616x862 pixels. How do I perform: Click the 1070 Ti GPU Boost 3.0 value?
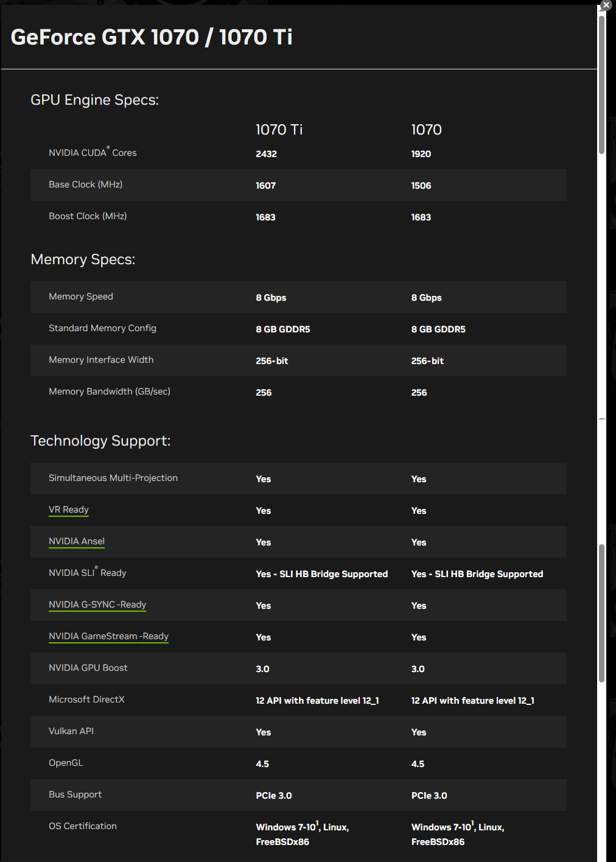262,669
